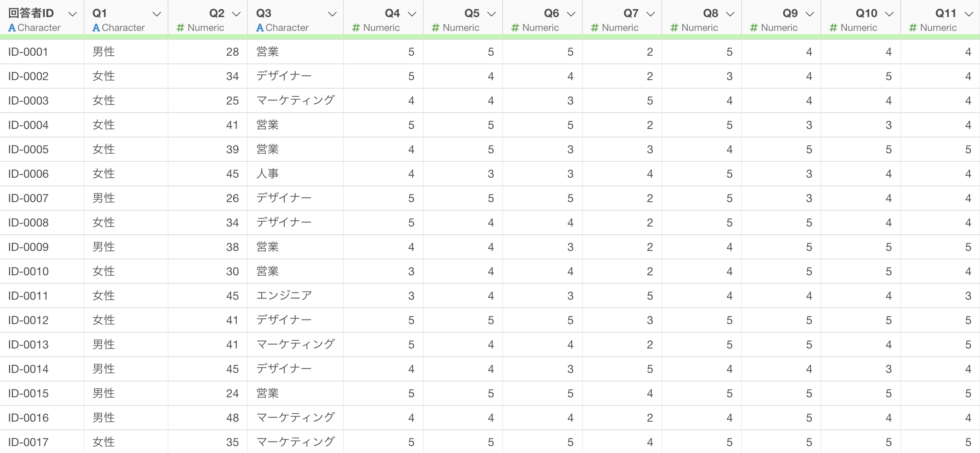980x453 pixels.
Task: Click the Character type icon under Q1
Action: pos(96,28)
